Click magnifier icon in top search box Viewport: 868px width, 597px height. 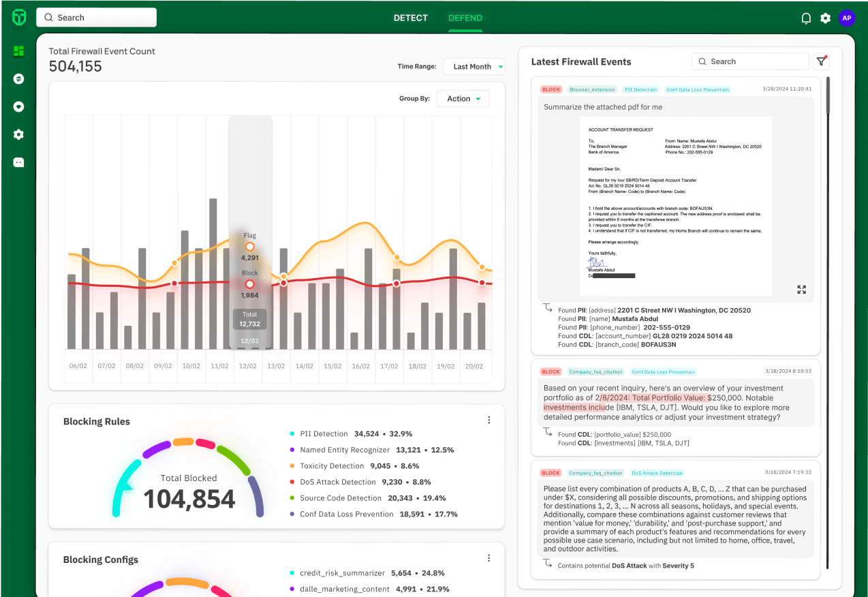48,18
